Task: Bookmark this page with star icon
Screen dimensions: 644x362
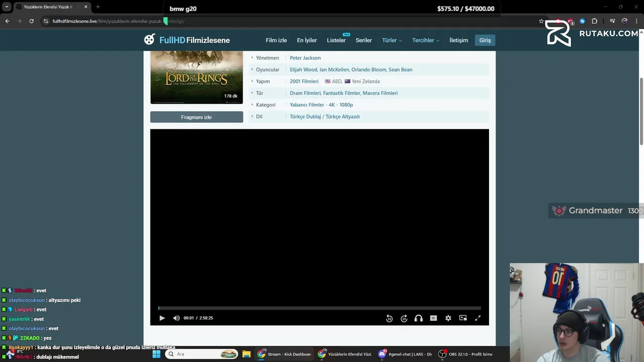Action: tap(541, 21)
